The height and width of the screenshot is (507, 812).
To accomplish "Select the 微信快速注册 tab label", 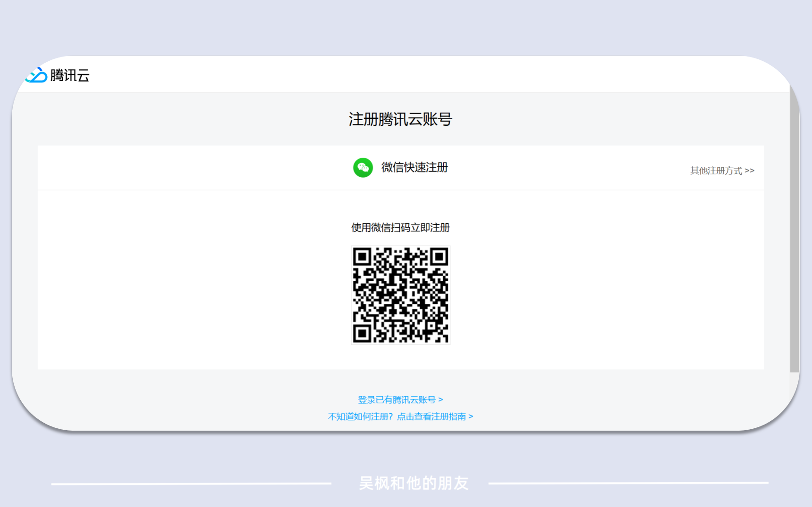I will pos(414,167).
